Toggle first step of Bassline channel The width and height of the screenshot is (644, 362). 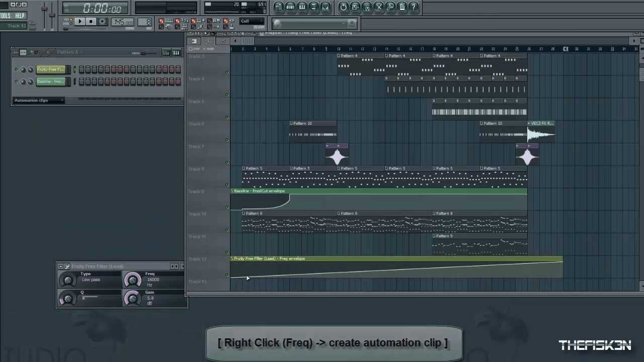pyautogui.click(x=82, y=82)
